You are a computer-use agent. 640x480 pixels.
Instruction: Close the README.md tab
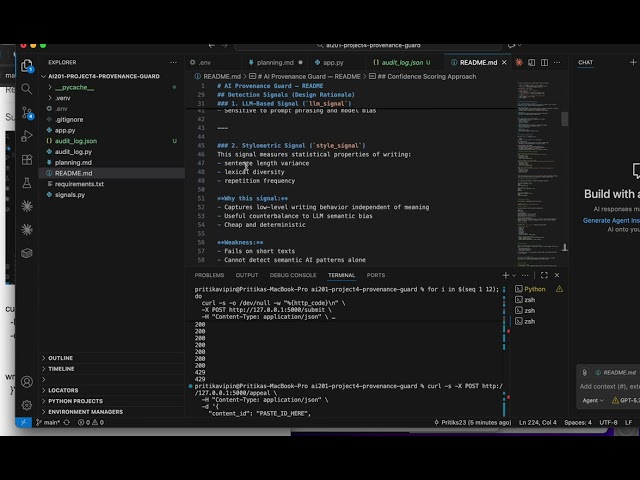pos(504,62)
